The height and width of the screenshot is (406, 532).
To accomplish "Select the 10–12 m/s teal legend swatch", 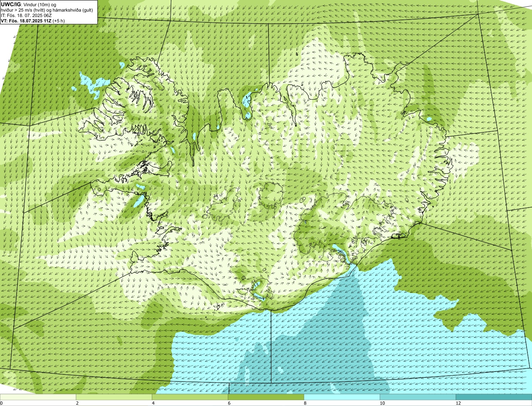I will (x=418, y=397).
